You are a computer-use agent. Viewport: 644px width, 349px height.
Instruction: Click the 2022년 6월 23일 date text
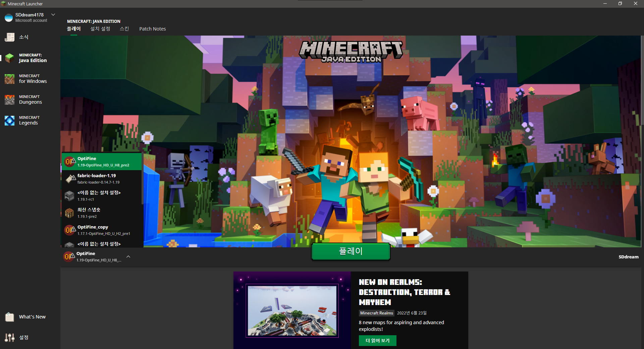pos(412,313)
